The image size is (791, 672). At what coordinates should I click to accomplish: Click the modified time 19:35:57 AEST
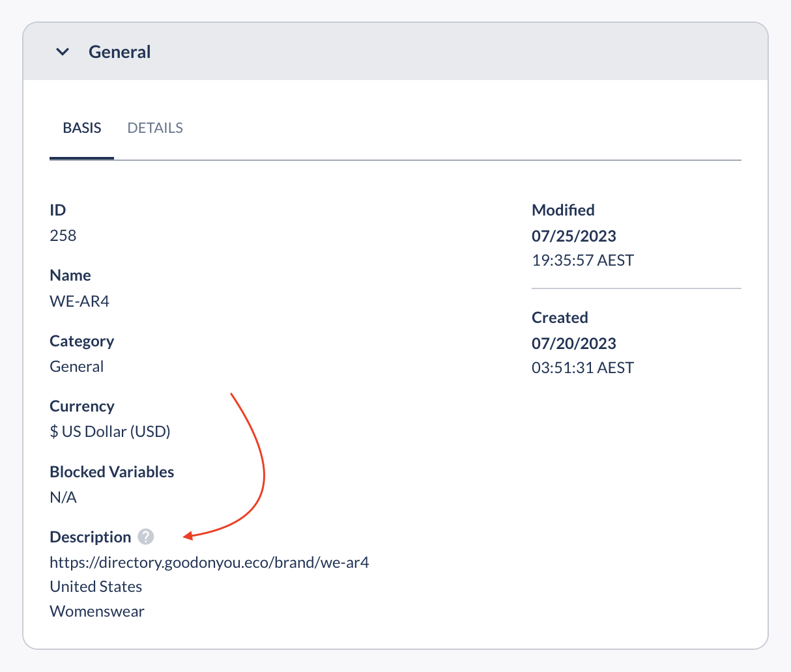pos(582,260)
